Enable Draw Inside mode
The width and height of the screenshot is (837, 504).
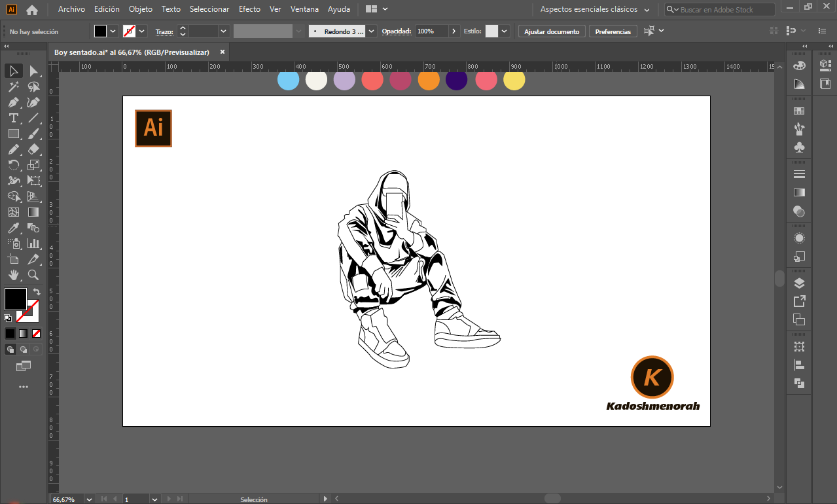36,350
